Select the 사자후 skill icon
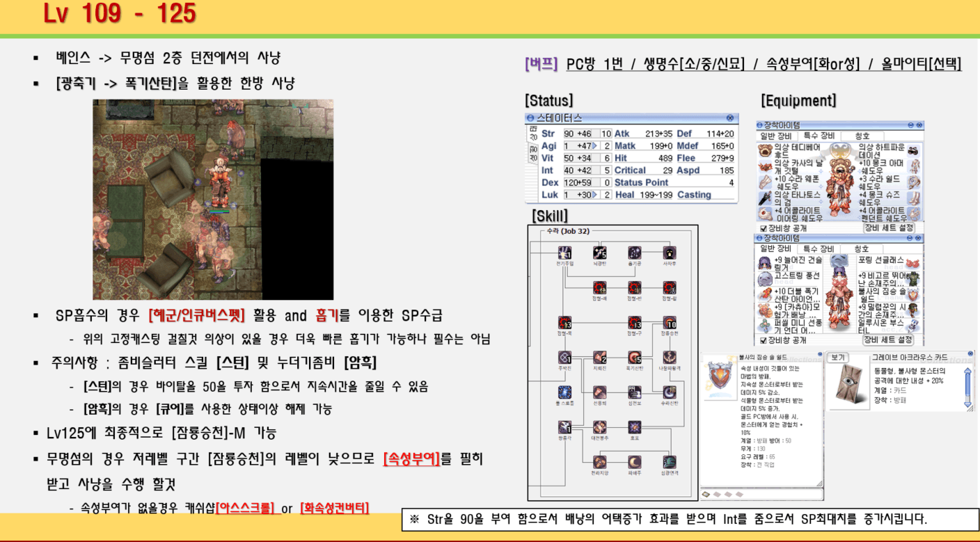 coord(669,253)
